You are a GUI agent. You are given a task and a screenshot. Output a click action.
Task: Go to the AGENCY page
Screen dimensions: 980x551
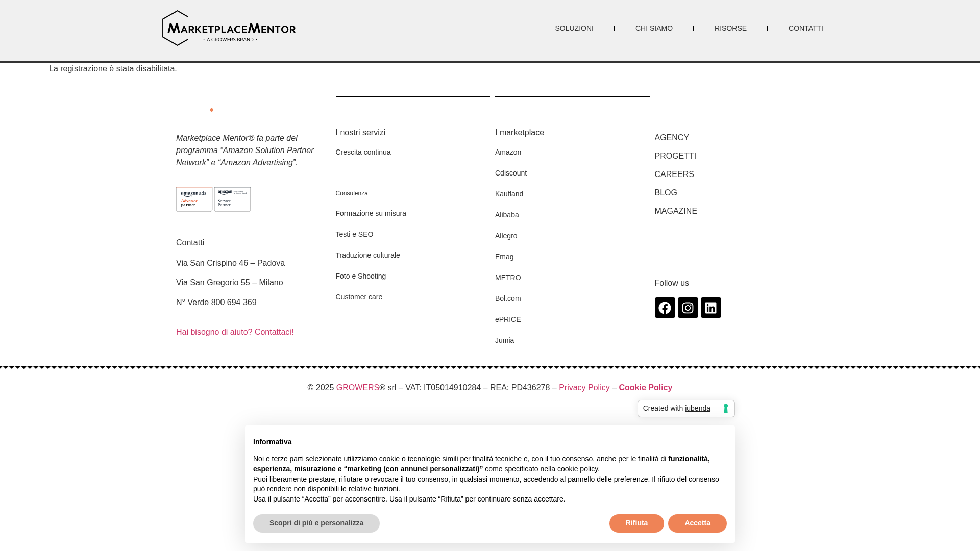[x=672, y=138]
